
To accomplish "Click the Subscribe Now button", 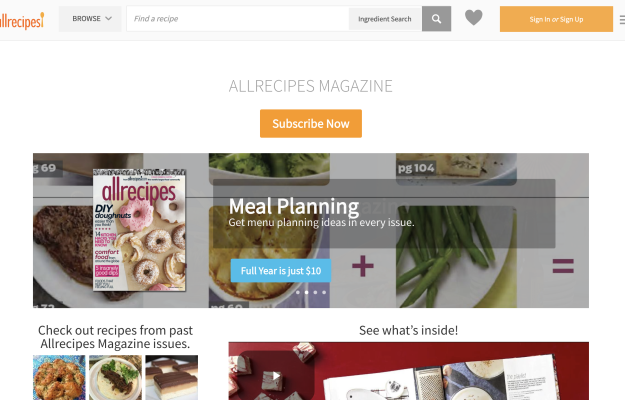I will click(x=311, y=124).
